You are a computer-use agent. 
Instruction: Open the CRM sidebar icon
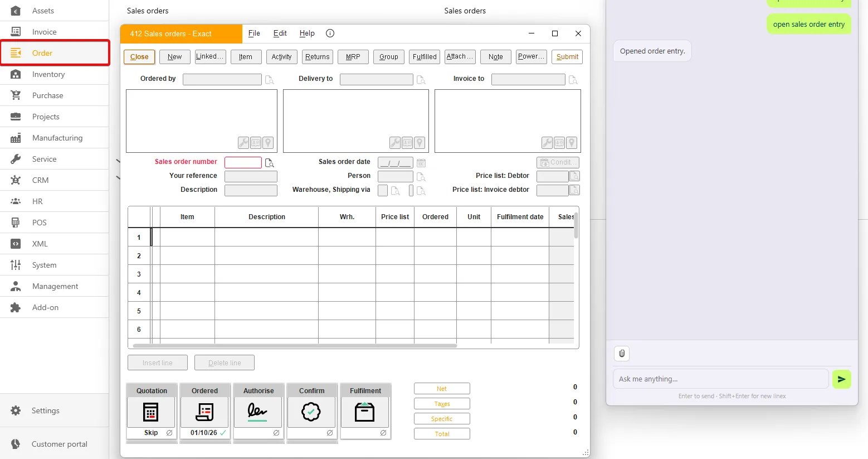click(x=16, y=180)
